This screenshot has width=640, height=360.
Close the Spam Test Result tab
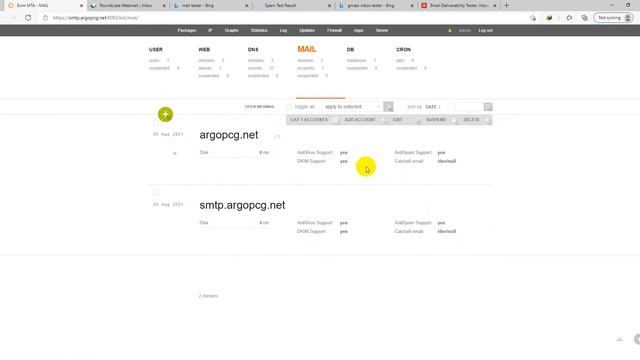[x=329, y=6]
